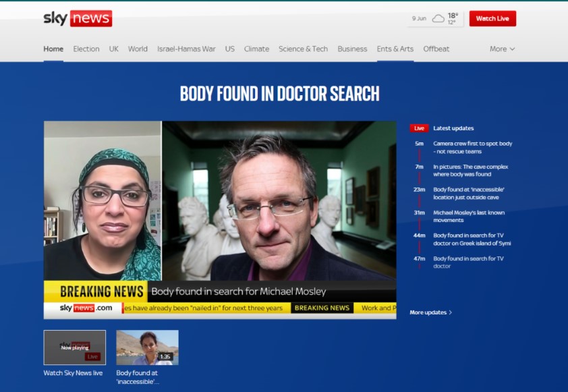Open the Offbeat section
This screenshot has width=568, height=392.
click(436, 49)
